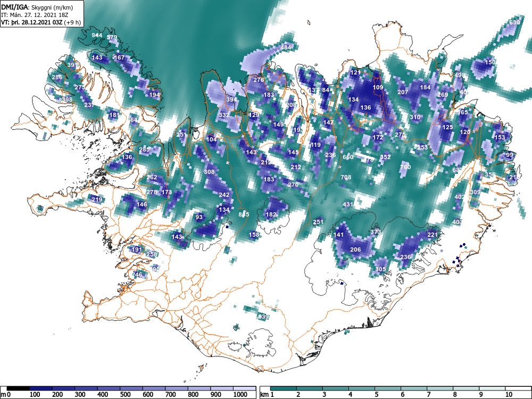Screen dimensions: 532x399
Task: Click the 'IT: Mán. 27. 12. 2021 18Z' line
Action: point(35,15)
